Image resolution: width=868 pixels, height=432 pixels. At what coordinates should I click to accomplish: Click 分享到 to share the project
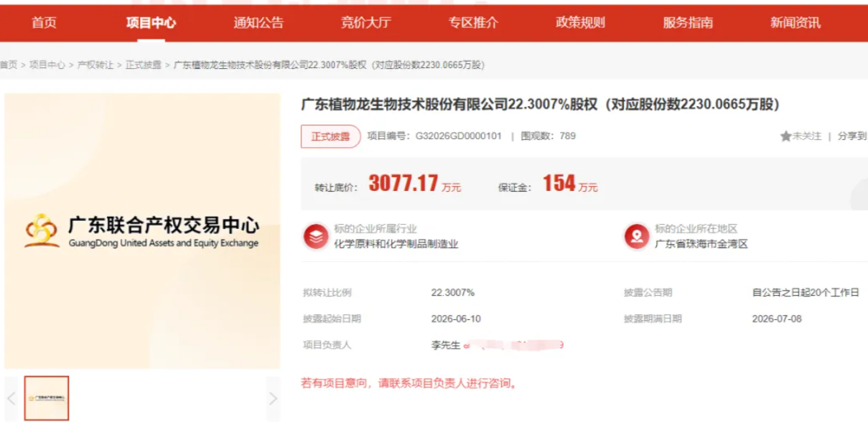(x=852, y=136)
